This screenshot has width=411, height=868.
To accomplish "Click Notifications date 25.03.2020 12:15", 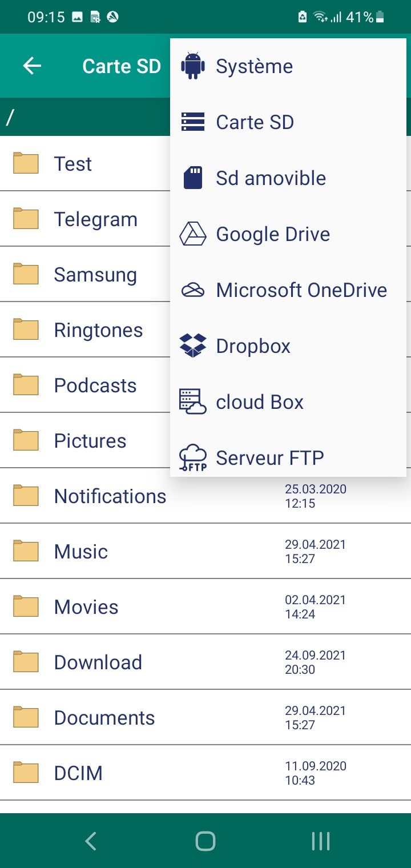I will pos(316,496).
